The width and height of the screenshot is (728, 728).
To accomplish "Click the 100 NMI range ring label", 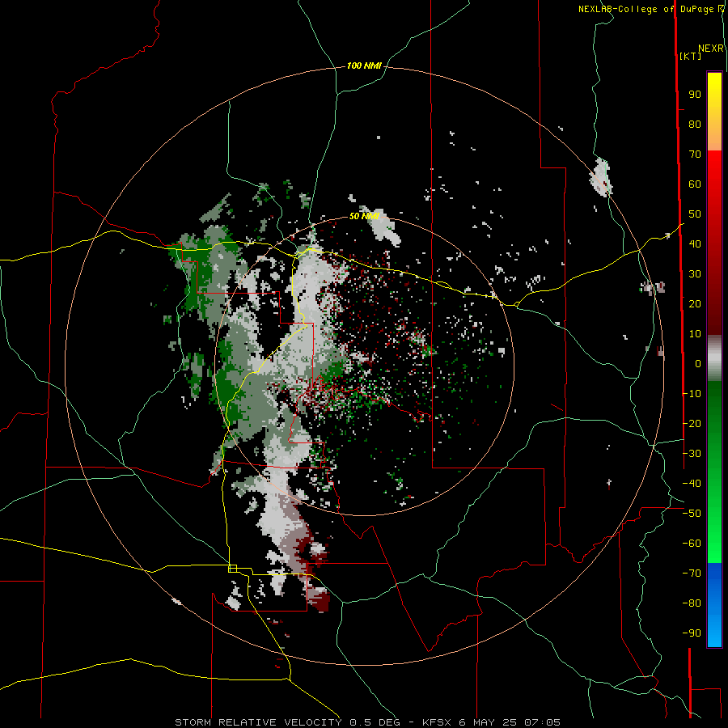I will click(x=364, y=66).
